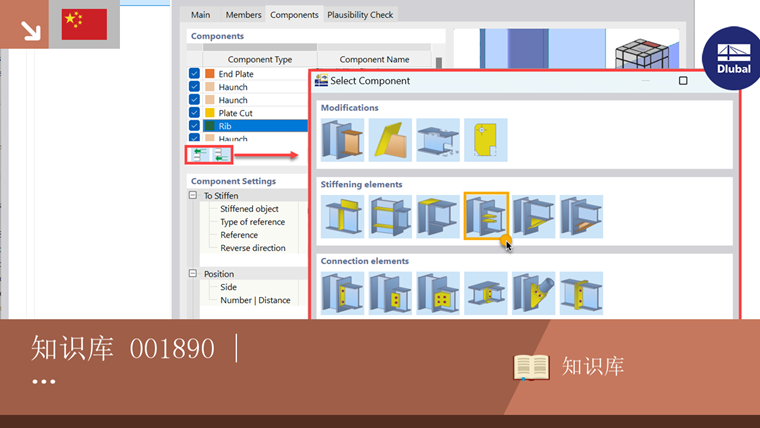760x428 pixels.
Task: Click the Reverse direction setting
Action: (253, 248)
